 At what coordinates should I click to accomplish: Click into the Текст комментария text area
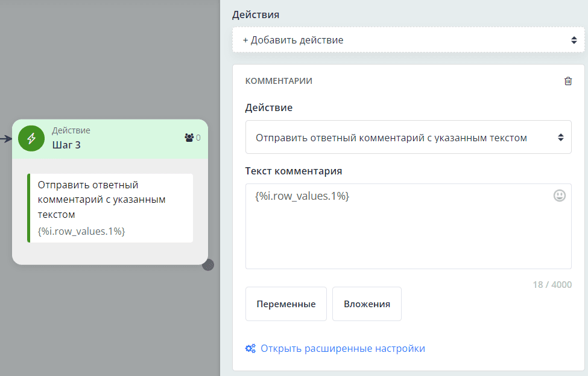point(408,232)
